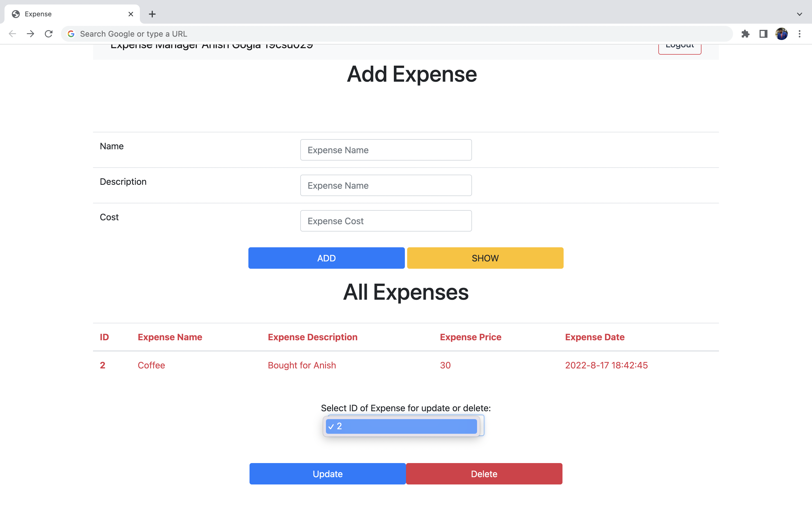Close the Expense tab
The width and height of the screenshot is (812, 507).
click(x=131, y=14)
